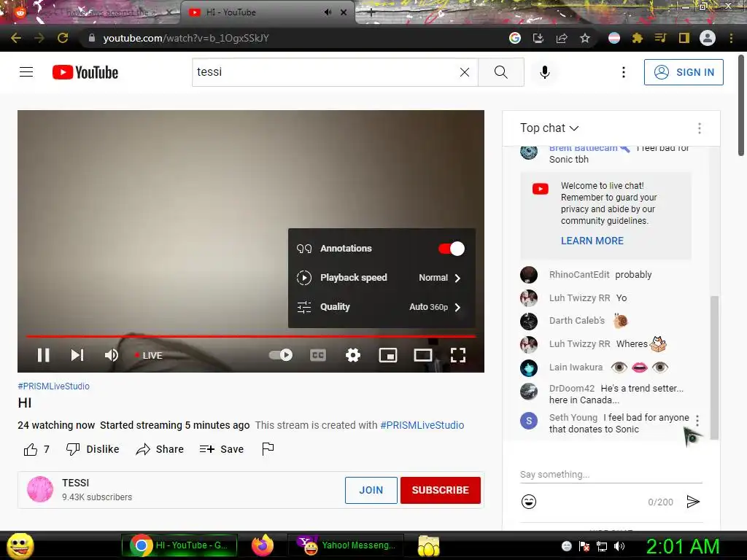Switch to Yahoo! Messenger taskbar item
Image resolution: width=747 pixels, height=560 pixels.
[346, 545]
